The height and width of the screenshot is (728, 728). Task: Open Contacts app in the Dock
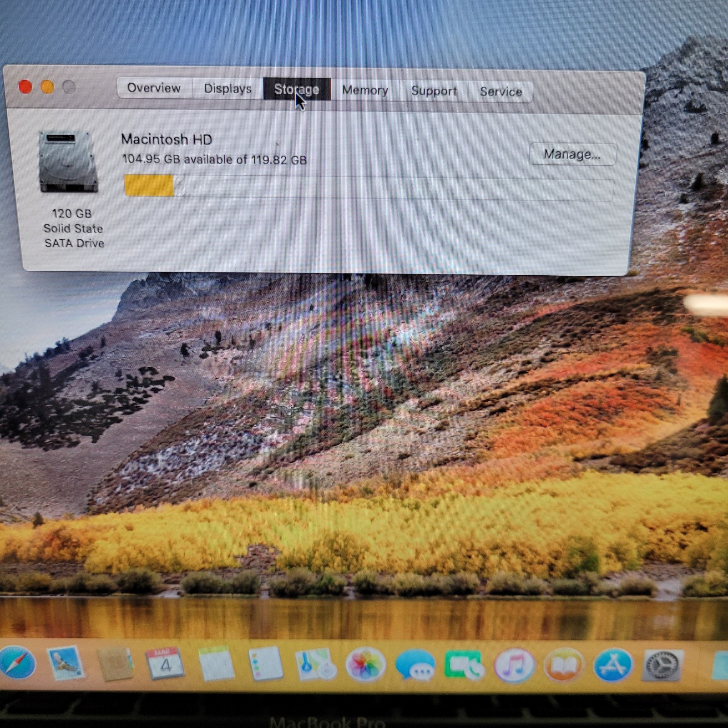(x=116, y=663)
